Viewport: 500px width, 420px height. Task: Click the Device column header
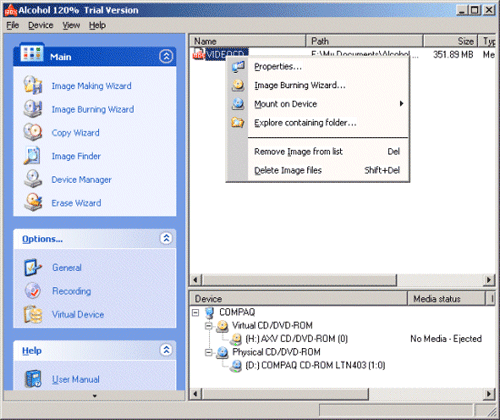coord(298,299)
